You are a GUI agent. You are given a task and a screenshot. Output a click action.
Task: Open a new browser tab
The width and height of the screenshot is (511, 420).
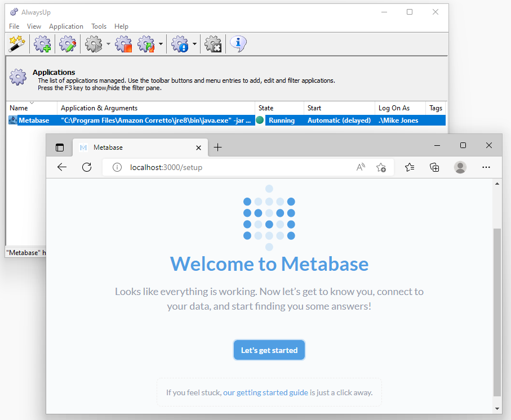click(x=217, y=148)
